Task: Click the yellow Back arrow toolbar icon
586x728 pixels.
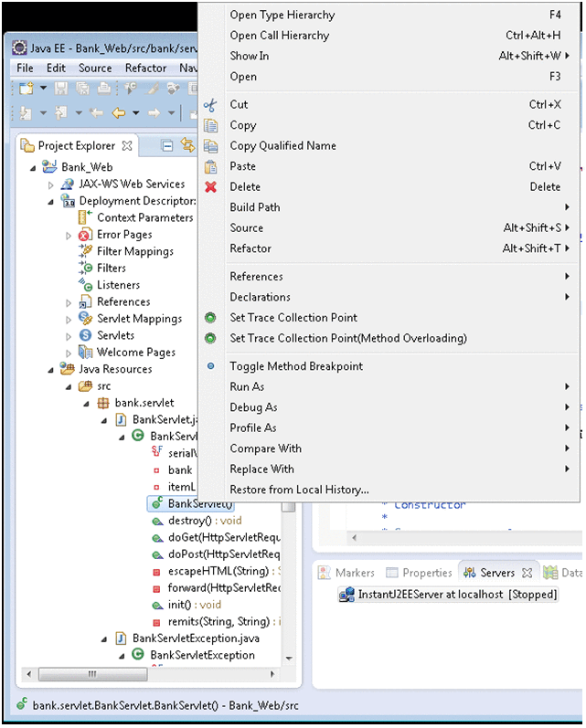Action: point(119,113)
